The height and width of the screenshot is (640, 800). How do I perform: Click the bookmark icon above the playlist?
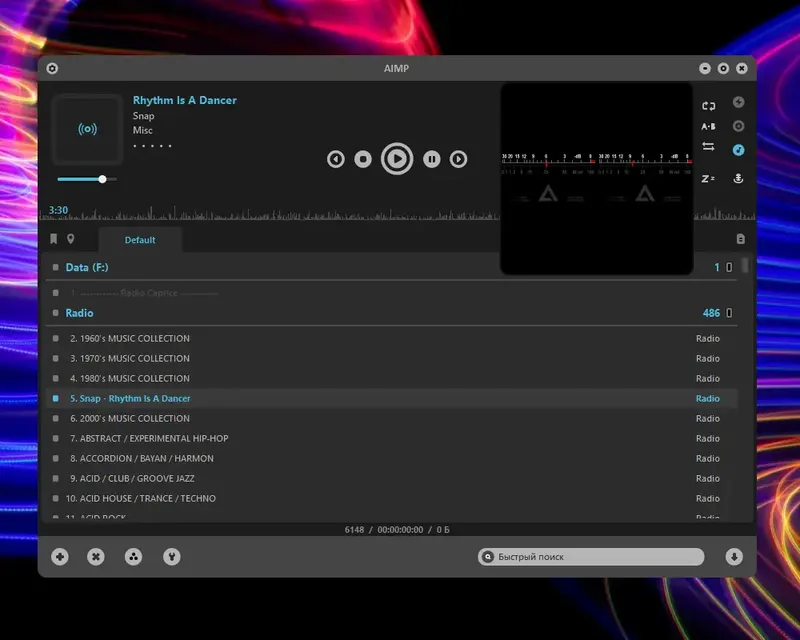click(x=55, y=239)
